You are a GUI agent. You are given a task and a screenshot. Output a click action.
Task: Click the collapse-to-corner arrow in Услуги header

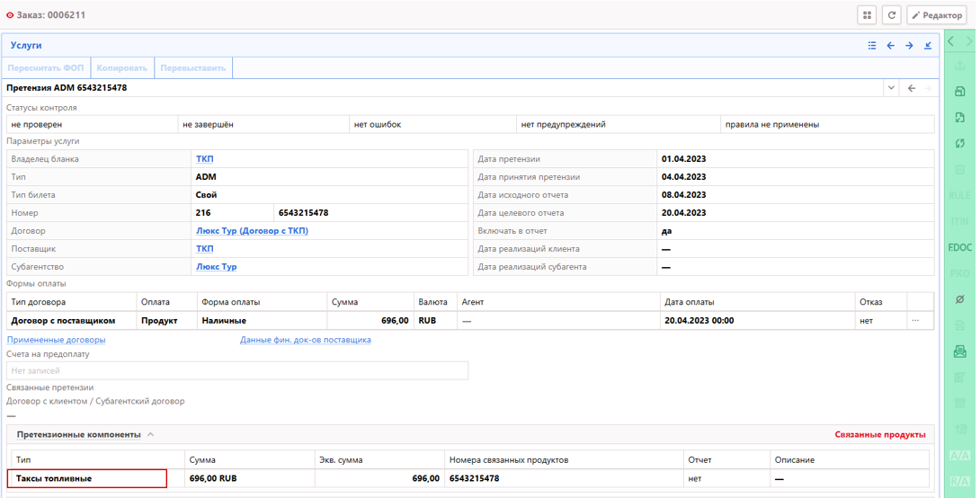point(928,46)
